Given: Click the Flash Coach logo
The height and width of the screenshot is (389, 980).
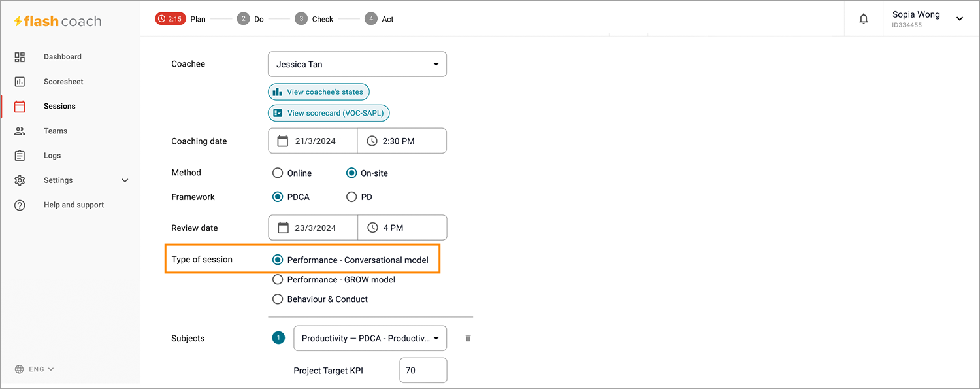Looking at the screenshot, I should (58, 21).
